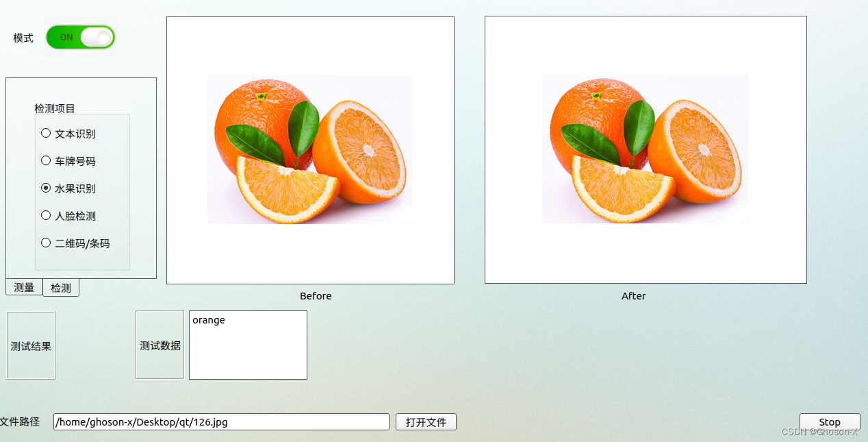This screenshot has height=442, width=868.
Task: Select the 水果识别 radio option
Action: (x=68, y=188)
